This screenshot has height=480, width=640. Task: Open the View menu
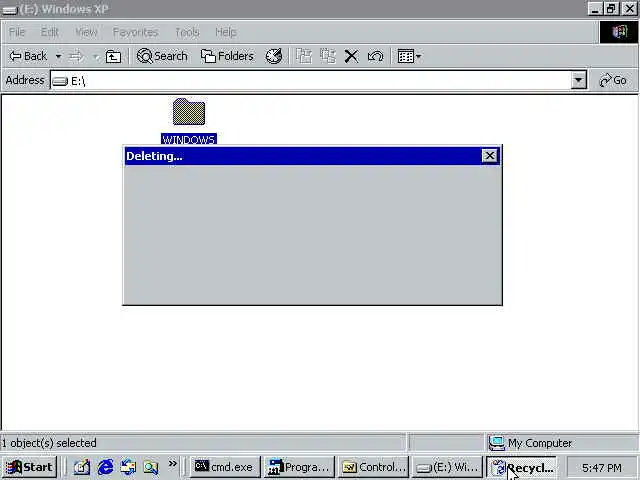pyautogui.click(x=87, y=32)
